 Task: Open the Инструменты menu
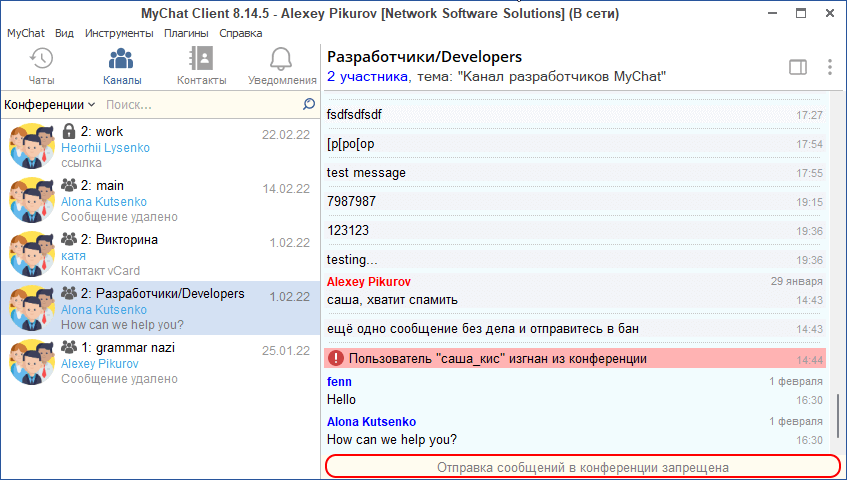(119, 33)
